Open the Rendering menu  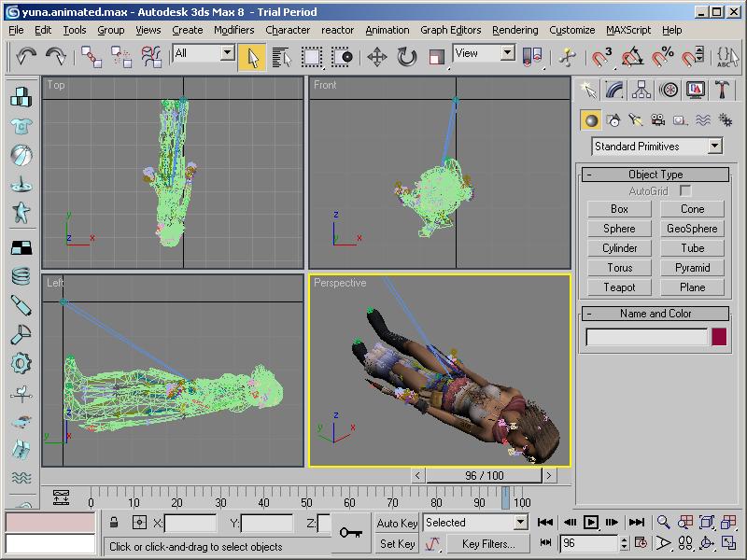514,30
